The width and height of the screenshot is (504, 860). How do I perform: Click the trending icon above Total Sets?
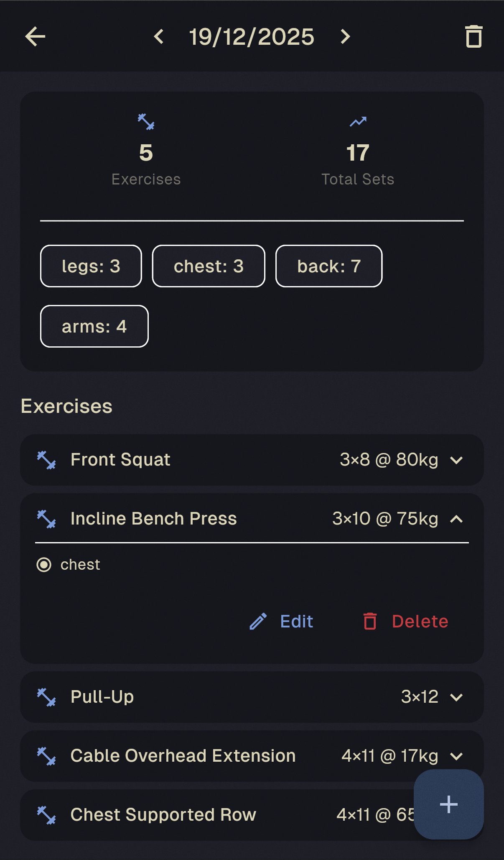[x=358, y=121]
